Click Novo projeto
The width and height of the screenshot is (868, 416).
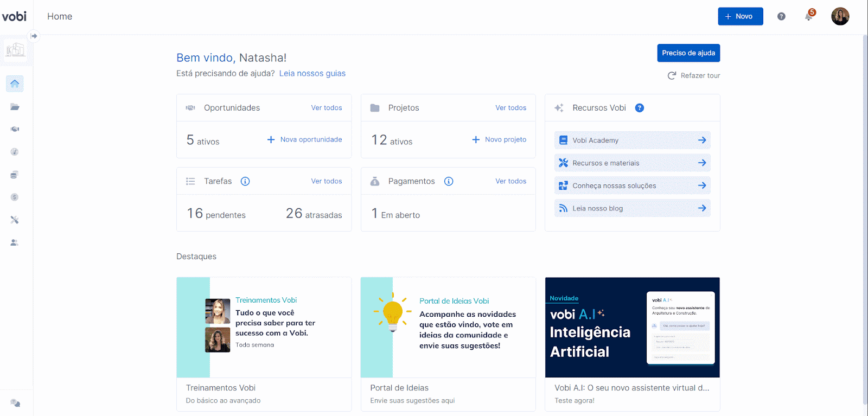pos(499,139)
